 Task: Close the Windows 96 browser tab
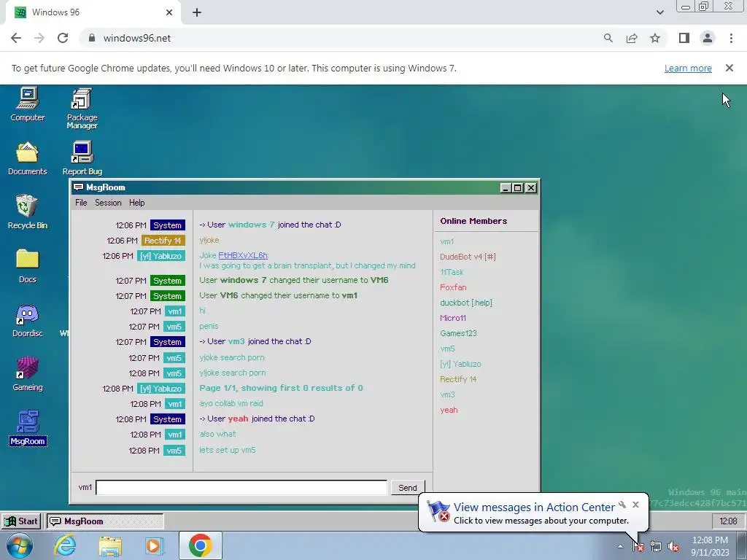click(x=169, y=12)
